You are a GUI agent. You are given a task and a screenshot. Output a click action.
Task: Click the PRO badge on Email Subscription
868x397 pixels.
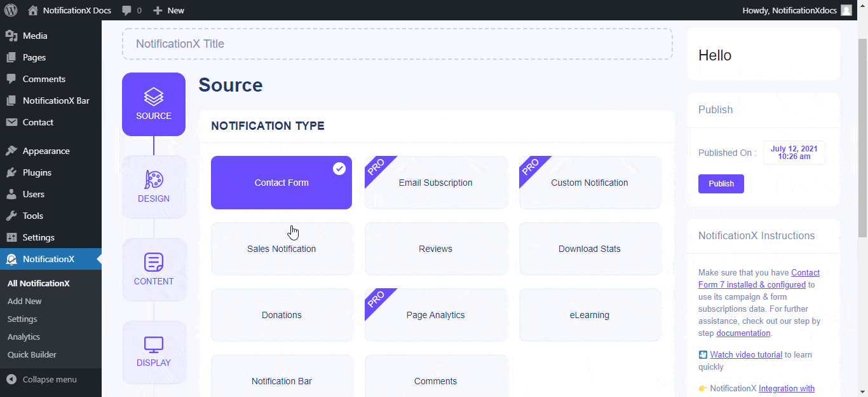(376, 167)
